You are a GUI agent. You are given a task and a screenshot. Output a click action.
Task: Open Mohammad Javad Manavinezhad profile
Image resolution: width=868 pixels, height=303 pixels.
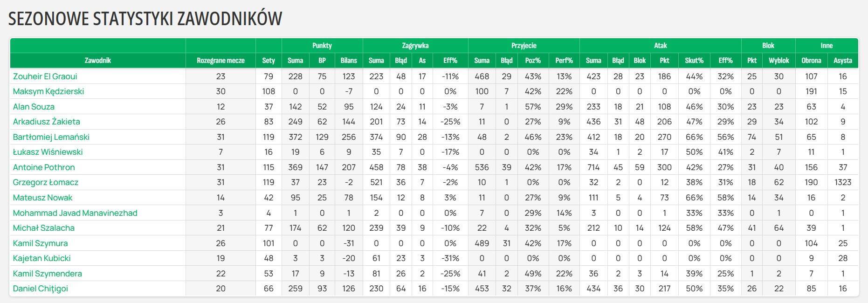coord(75,213)
